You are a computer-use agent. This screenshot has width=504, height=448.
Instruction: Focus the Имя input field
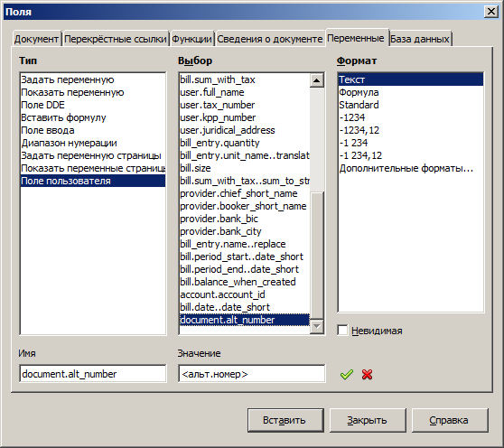[92, 374]
